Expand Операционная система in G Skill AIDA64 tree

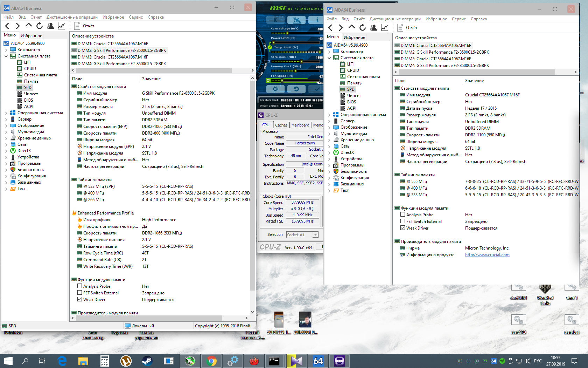click(x=6, y=113)
